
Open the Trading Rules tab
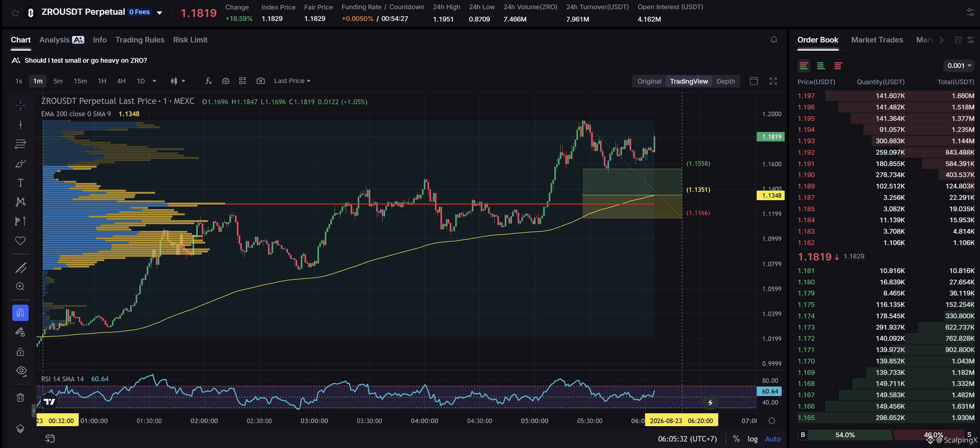click(140, 40)
